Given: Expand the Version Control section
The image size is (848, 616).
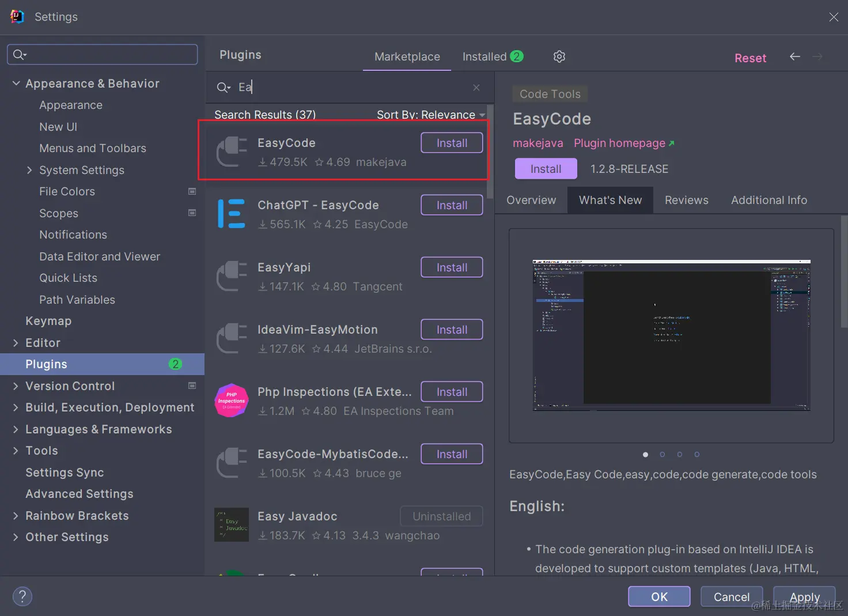Looking at the screenshot, I should (x=16, y=386).
